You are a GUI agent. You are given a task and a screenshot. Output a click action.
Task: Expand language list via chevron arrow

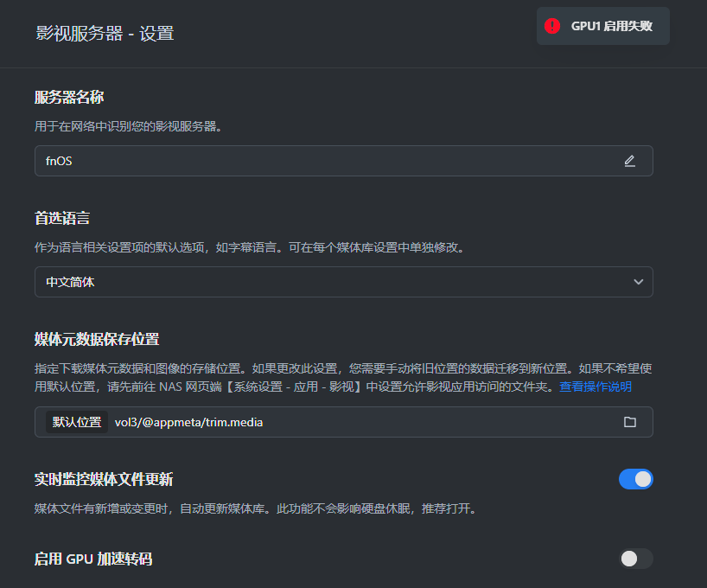638,282
